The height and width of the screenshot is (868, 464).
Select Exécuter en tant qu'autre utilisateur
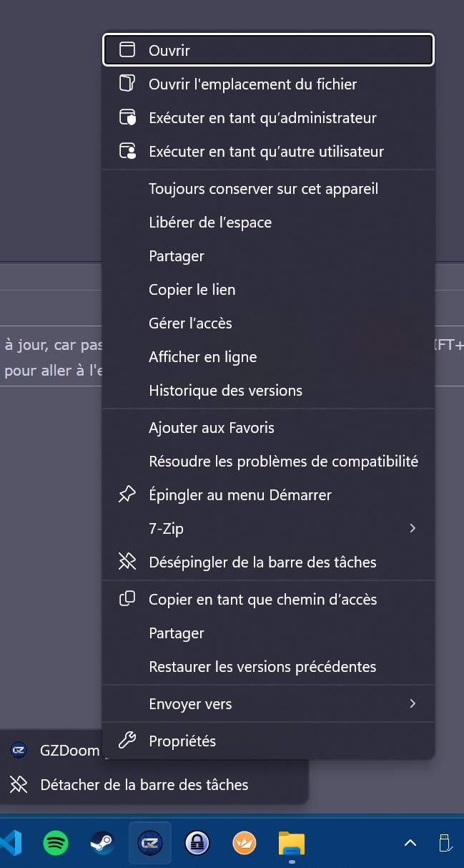coord(266,151)
